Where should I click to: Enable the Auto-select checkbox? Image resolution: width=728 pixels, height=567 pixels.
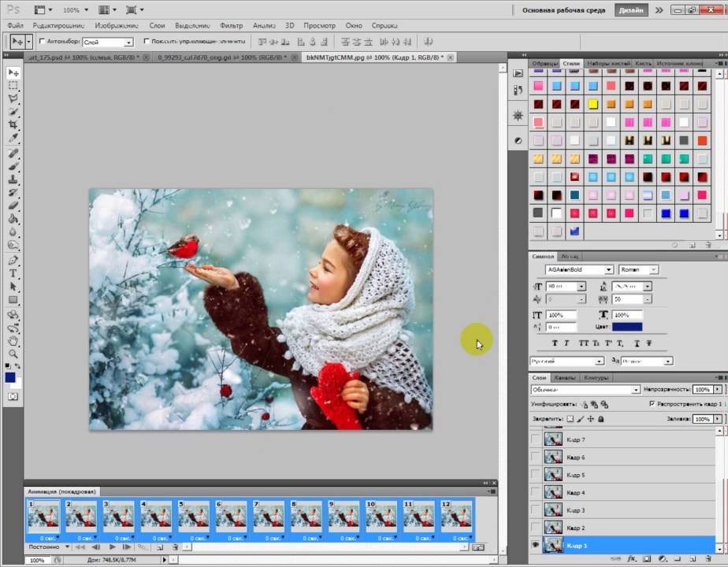pyautogui.click(x=43, y=41)
